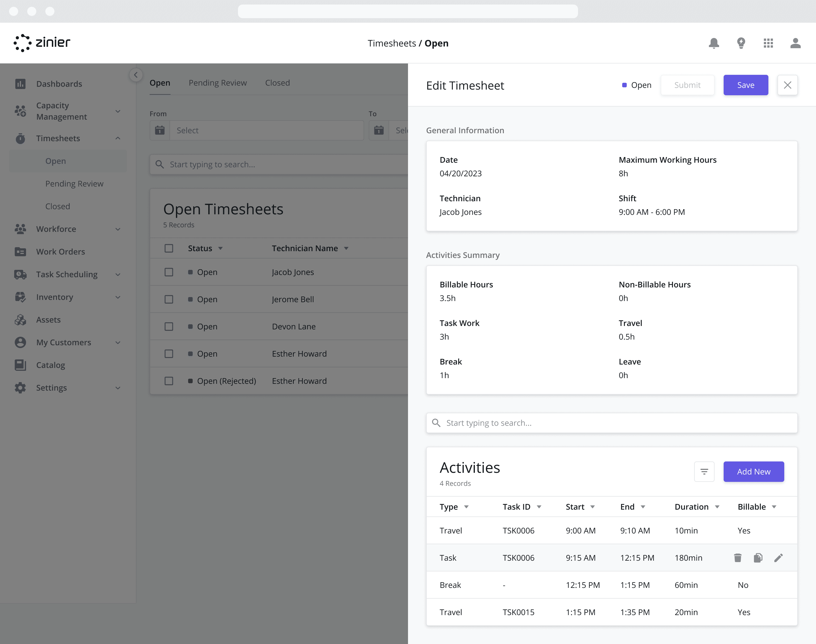Open the user profile icon

click(x=795, y=43)
